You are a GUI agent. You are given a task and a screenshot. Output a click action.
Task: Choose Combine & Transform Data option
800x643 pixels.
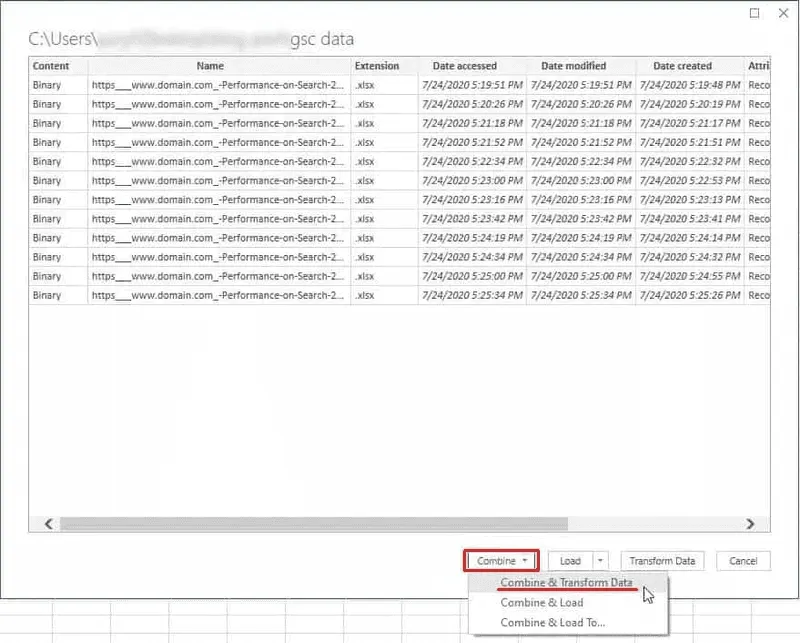[566, 583]
